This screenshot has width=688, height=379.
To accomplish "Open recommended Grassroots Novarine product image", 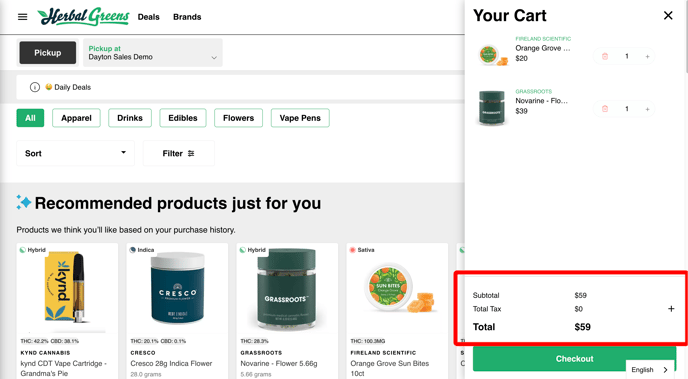I will (287, 290).
